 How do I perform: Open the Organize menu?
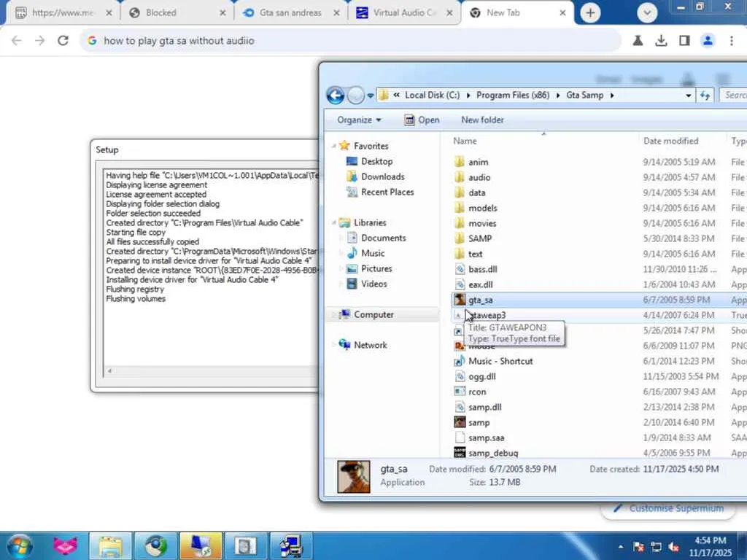[x=359, y=120]
